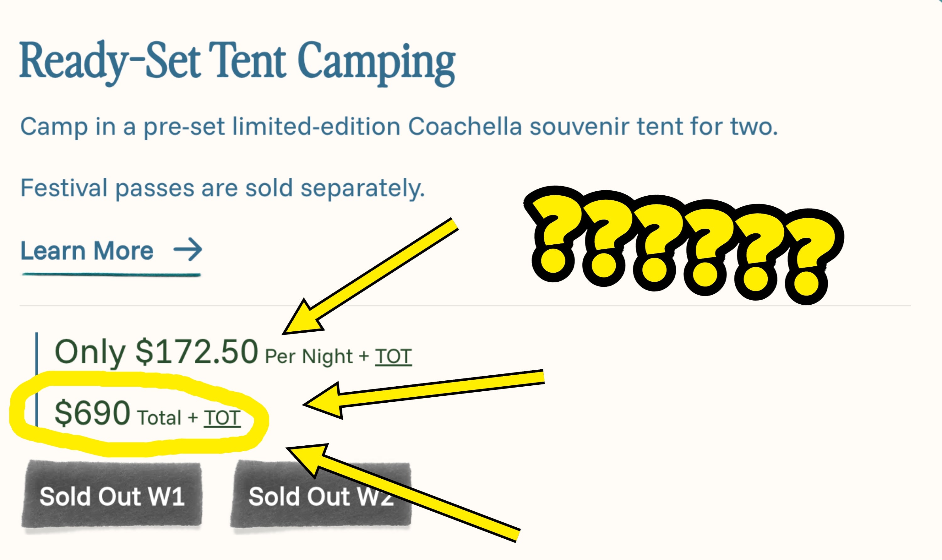Click the middle yellow arrow pointing at $690
Image resolution: width=942 pixels, height=560 pixels.
(x=423, y=393)
